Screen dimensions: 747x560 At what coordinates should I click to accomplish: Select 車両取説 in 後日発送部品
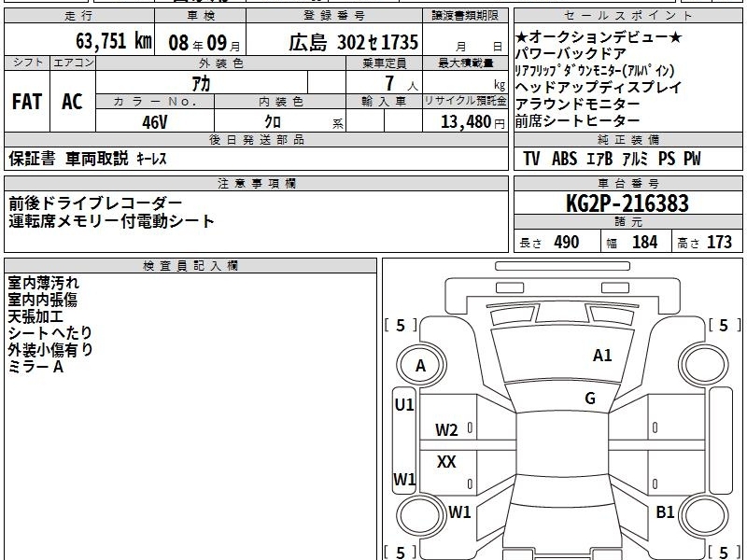97,158
